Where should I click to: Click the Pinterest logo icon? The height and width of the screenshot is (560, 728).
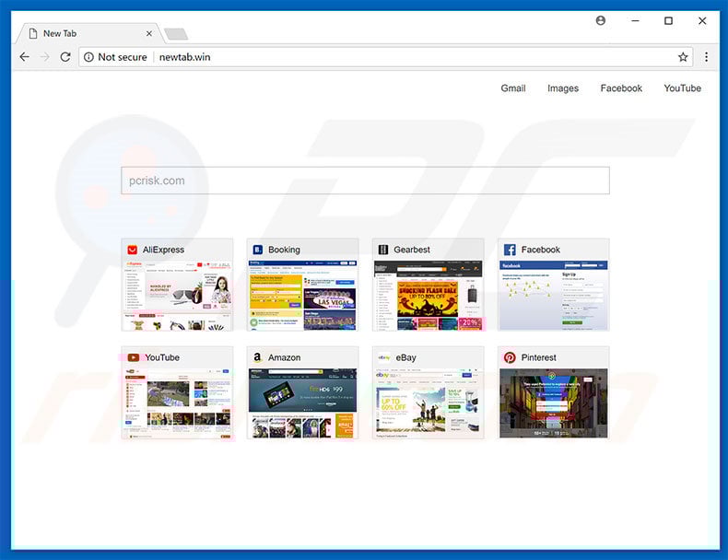pos(510,357)
